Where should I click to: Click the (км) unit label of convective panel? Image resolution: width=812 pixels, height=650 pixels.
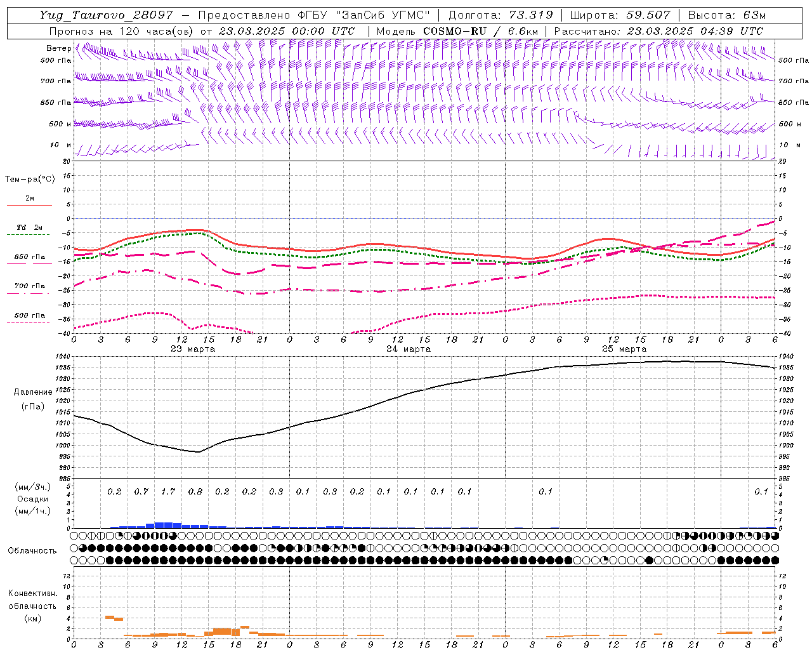32,618
